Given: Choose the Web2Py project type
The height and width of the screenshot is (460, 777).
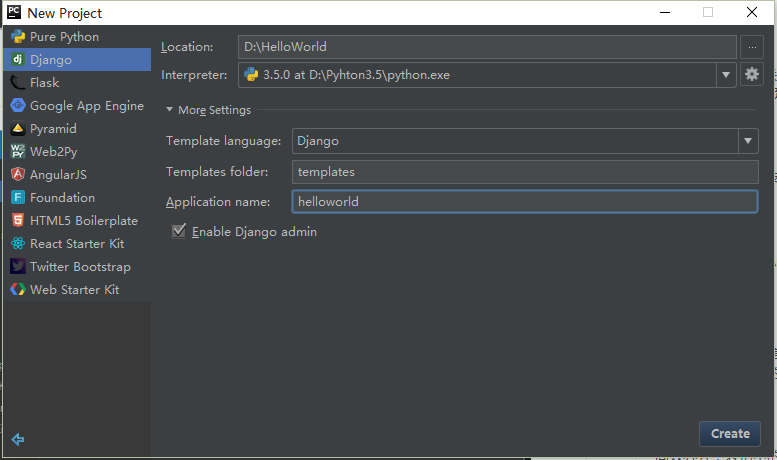Looking at the screenshot, I should click(77, 152).
